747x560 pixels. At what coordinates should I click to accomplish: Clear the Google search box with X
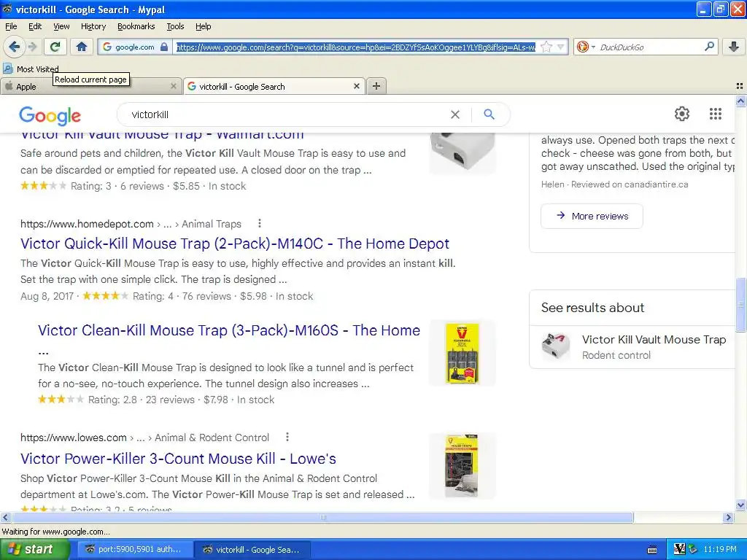pos(455,114)
